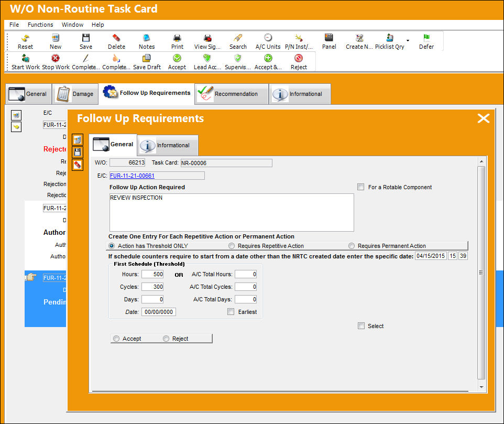Viewport: 504px width, 424px height.
Task: Open the Functions menu
Action: tap(40, 25)
